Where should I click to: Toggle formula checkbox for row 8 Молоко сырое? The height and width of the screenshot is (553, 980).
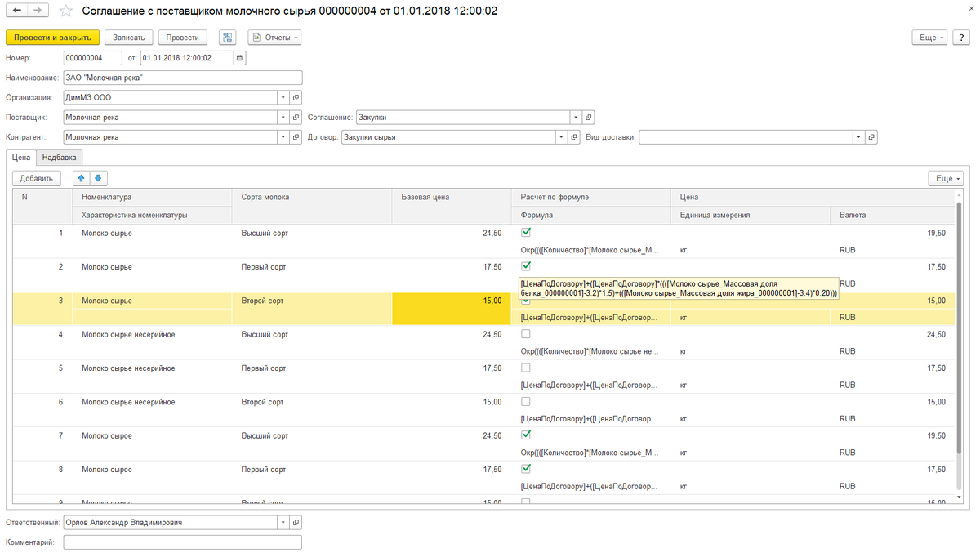[526, 468]
